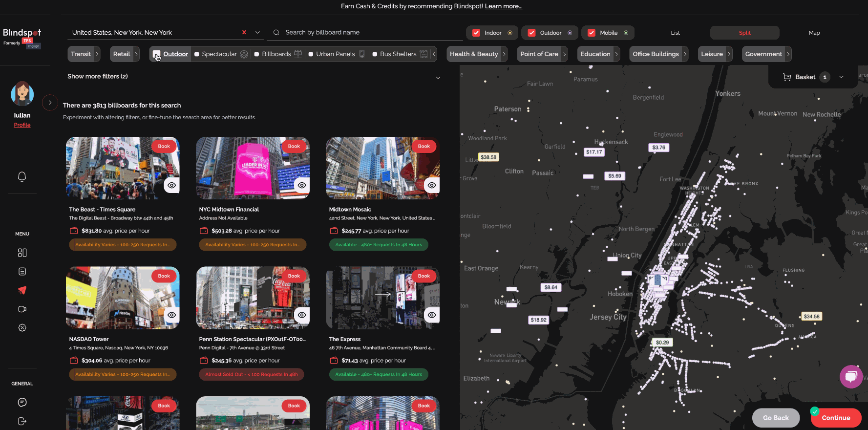Expand the Office Buildings filter group

click(x=685, y=54)
